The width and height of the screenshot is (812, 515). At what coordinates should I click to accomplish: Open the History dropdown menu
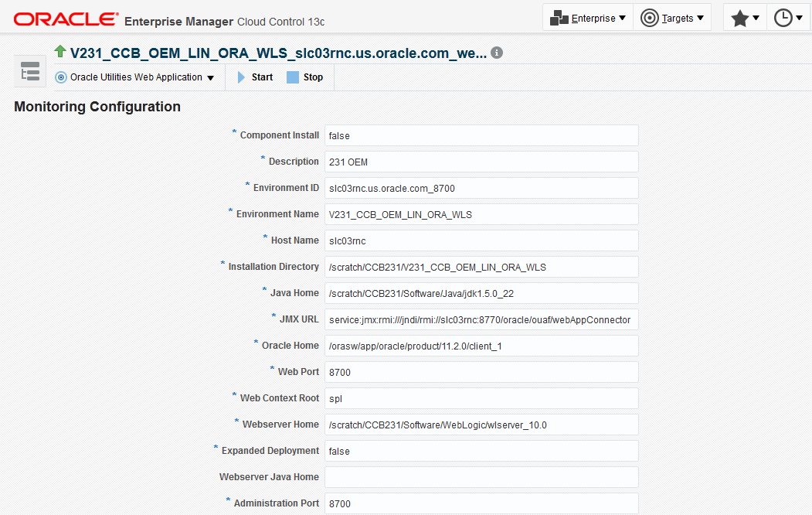799,16
